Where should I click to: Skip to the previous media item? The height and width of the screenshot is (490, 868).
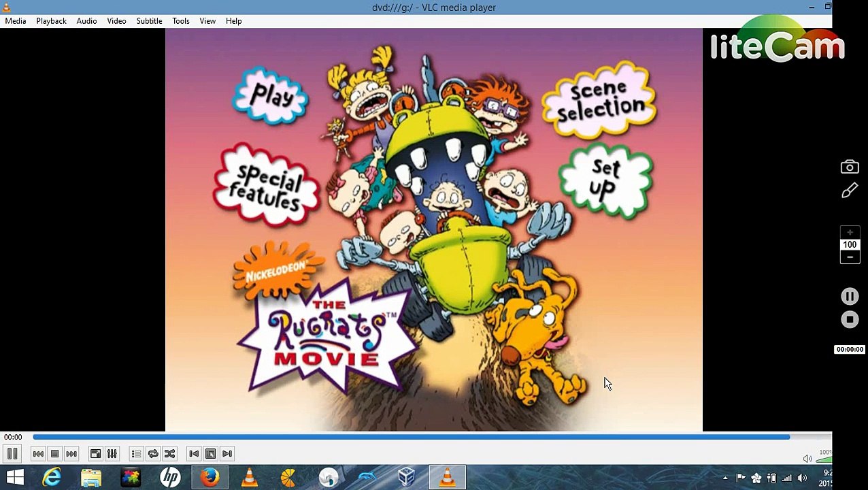38,454
